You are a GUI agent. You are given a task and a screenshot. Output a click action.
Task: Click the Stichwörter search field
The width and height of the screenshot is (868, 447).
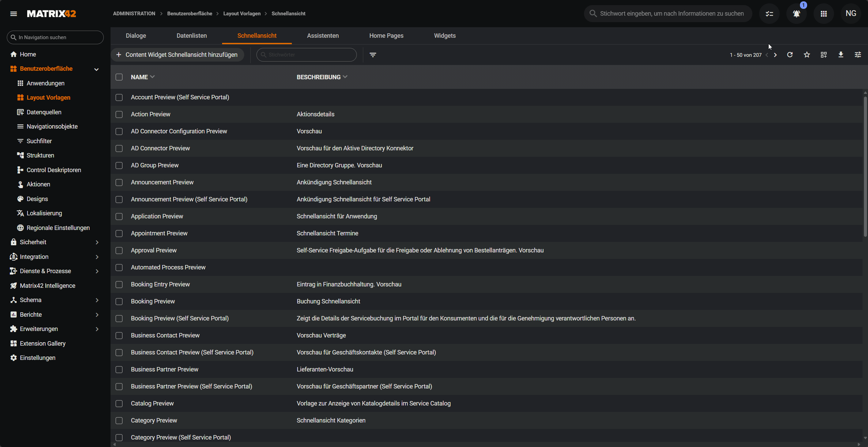(310, 55)
